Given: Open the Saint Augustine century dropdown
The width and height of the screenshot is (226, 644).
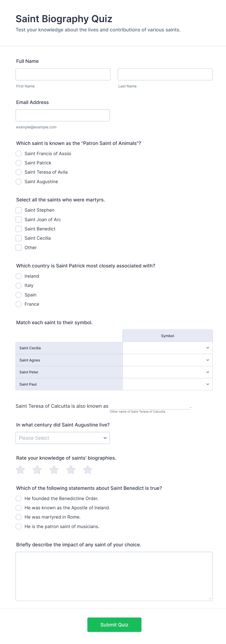Looking at the screenshot, I should pos(63,438).
